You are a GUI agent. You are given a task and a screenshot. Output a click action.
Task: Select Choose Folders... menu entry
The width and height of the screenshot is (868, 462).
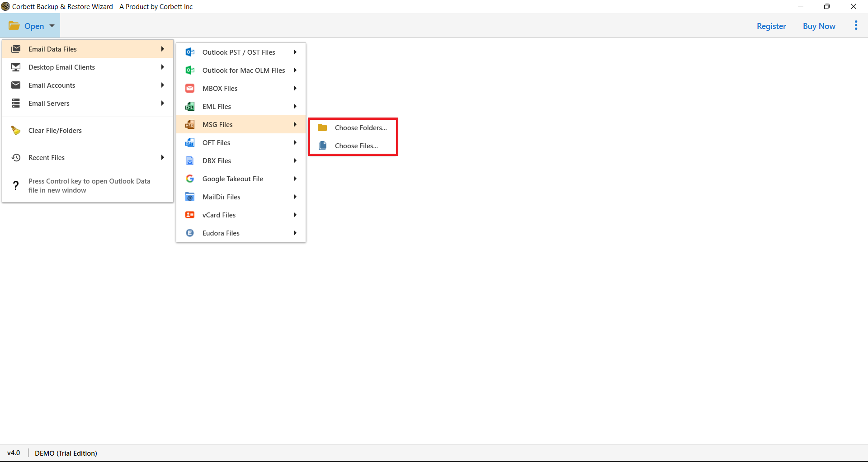(353, 128)
